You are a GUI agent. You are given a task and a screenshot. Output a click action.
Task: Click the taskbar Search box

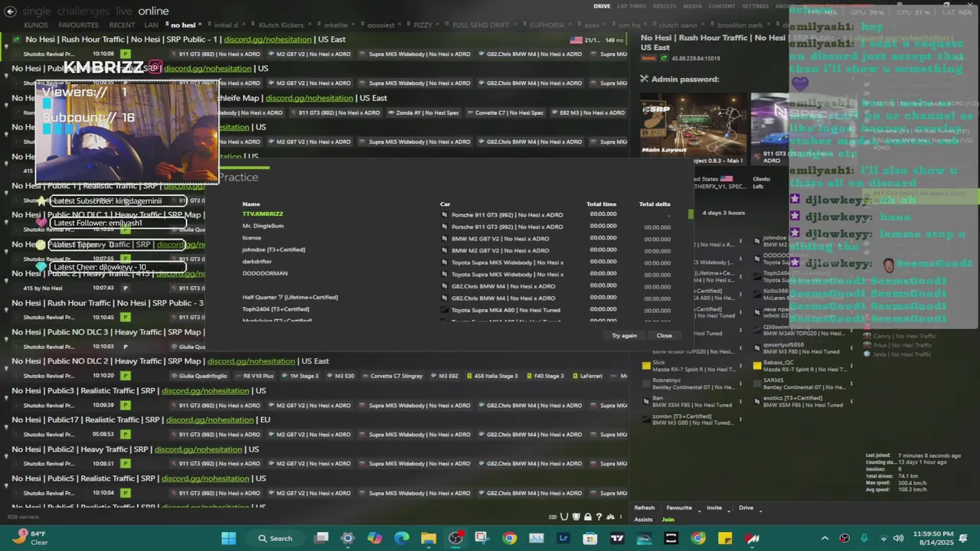[275, 538]
